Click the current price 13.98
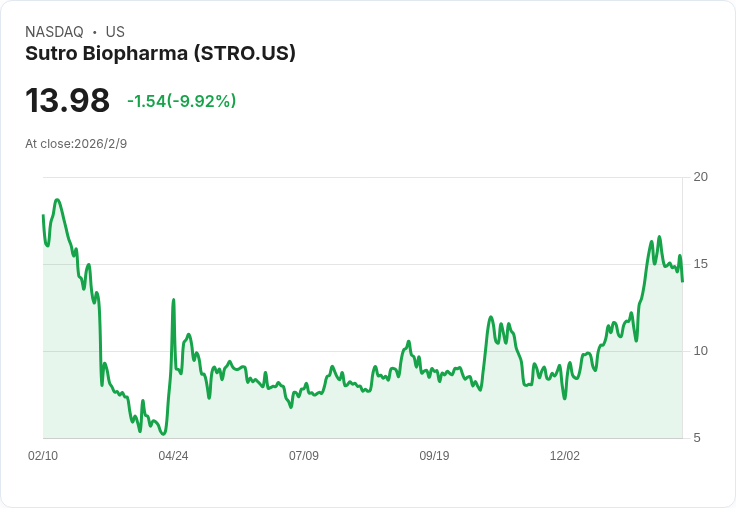The height and width of the screenshot is (508, 736). coord(67,101)
